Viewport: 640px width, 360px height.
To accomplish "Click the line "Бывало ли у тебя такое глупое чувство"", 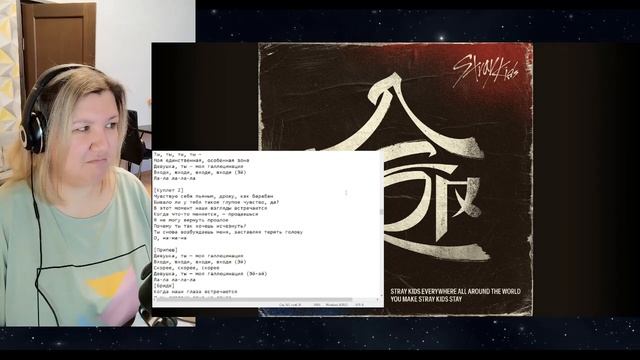I will pos(216,202).
